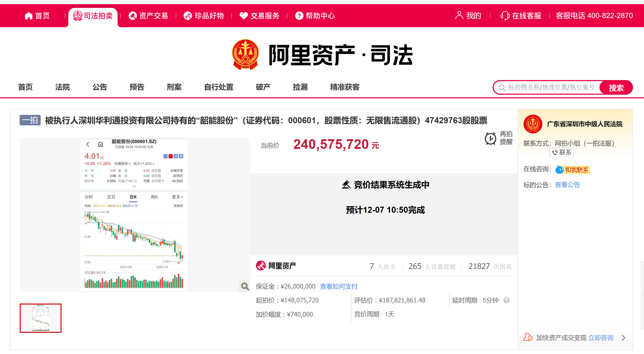Image resolution: width=644 pixels, height=354 pixels.
Task: Go to 刑案 in secondary navigation
Action: click(x=174, y=87)
